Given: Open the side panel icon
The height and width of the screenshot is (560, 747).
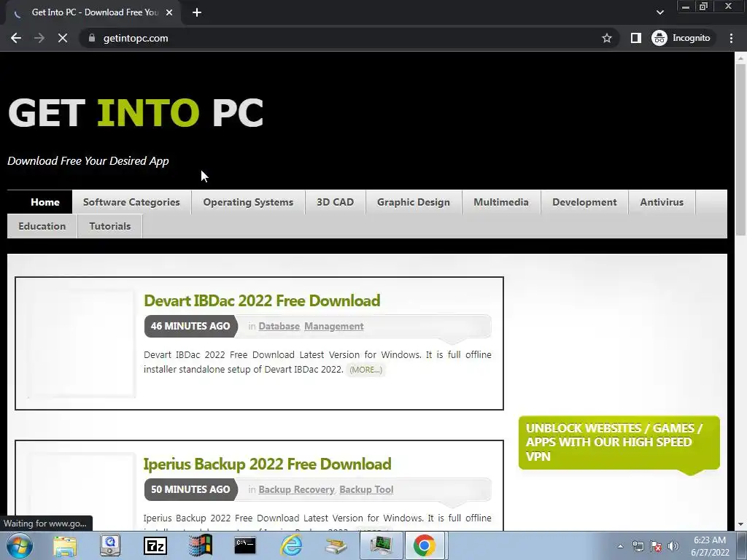Looking at the screenshot, I should (x=636, y=38).
